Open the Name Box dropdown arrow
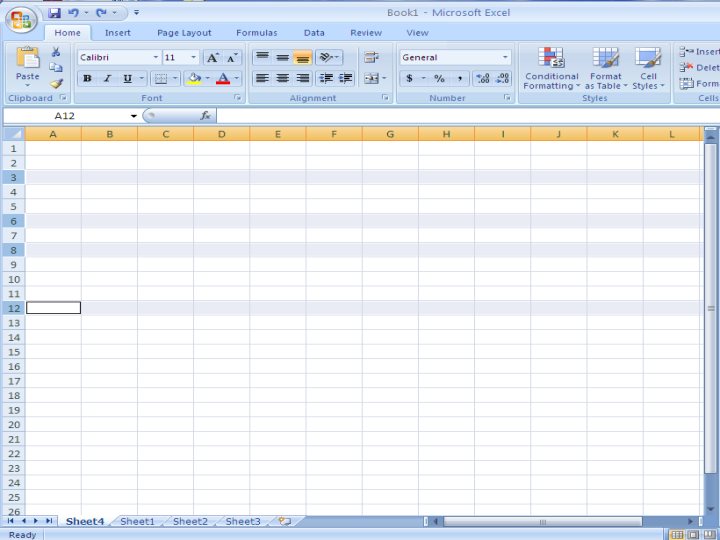The height and width of the screenshot is (540, 720). (134, 116)
